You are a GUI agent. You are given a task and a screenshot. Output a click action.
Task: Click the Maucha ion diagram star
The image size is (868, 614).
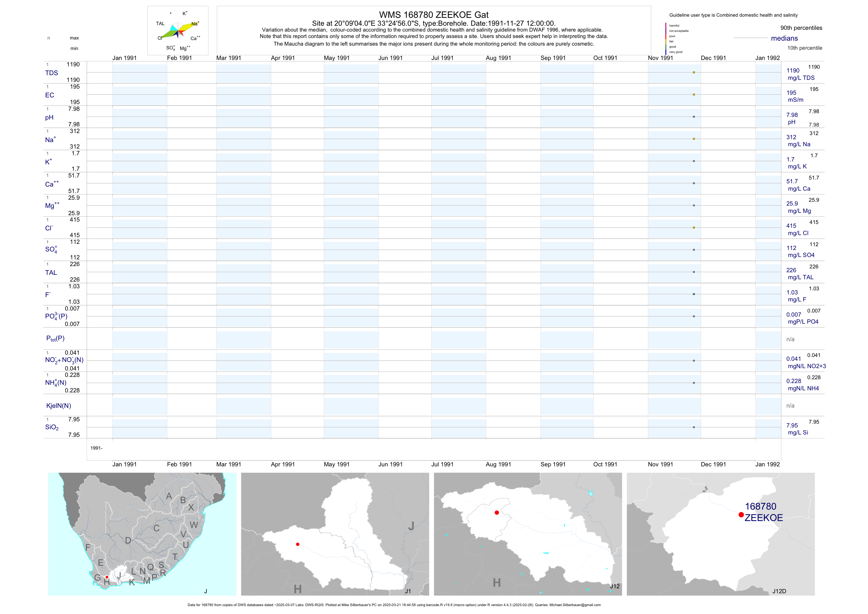(178, 31)
